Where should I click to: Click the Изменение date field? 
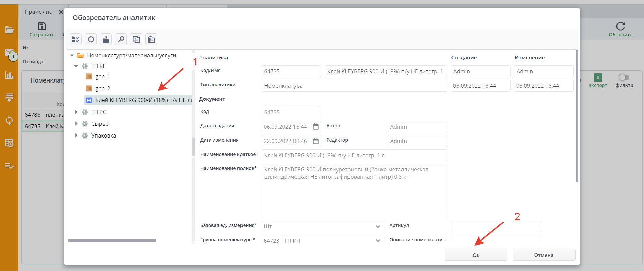(543, 86)
